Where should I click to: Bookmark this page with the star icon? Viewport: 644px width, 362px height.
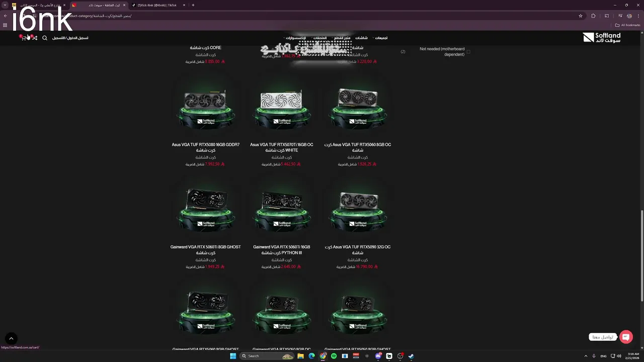point(581,16)
